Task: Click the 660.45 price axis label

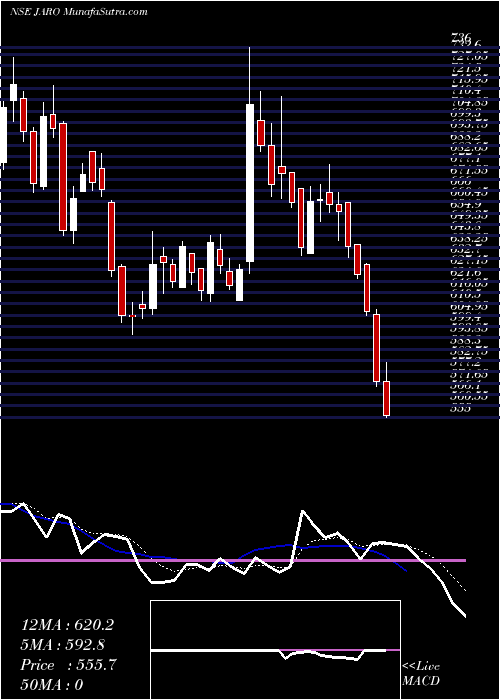Action: click(469, 193)
